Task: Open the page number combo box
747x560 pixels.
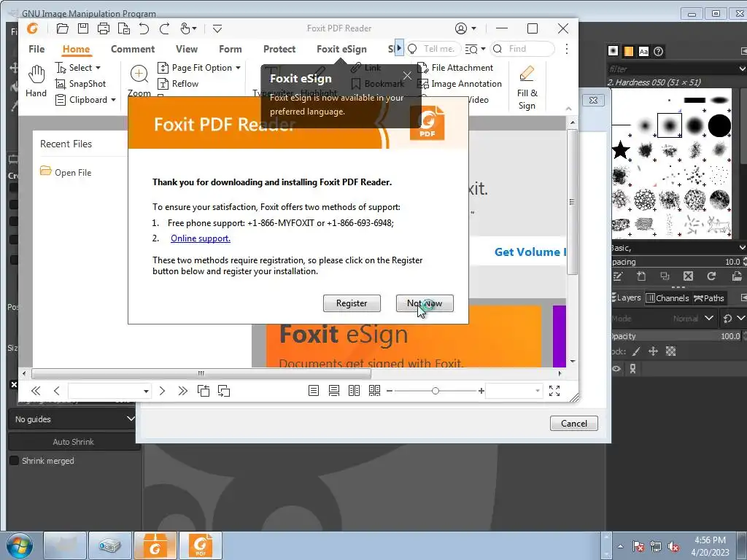Action: (109, 391)
